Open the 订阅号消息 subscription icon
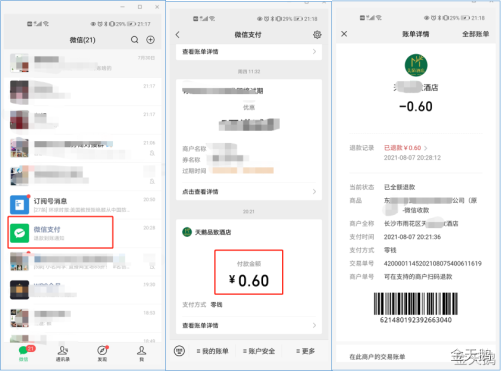Viewport: 501px width, 371px height. (x=19, y=205)
